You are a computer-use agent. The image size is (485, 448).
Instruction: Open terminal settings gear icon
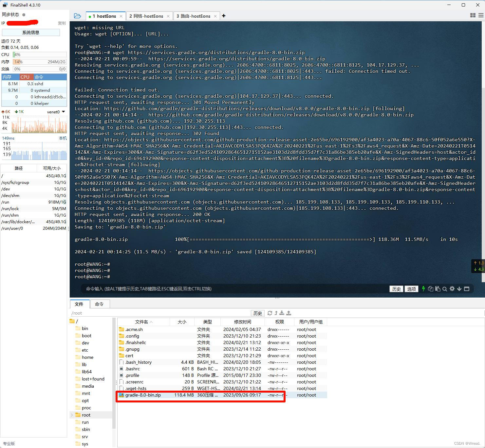452,289
